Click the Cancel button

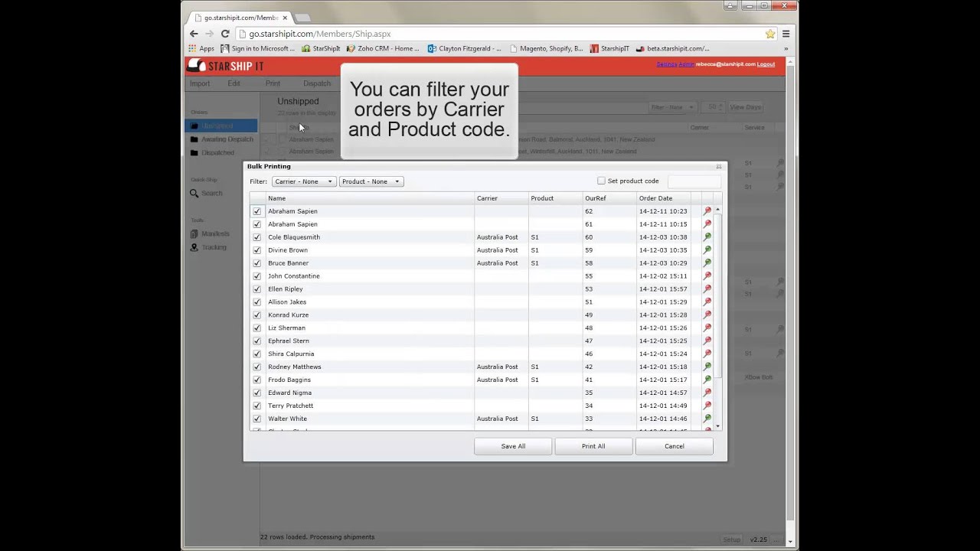point(675,446)
